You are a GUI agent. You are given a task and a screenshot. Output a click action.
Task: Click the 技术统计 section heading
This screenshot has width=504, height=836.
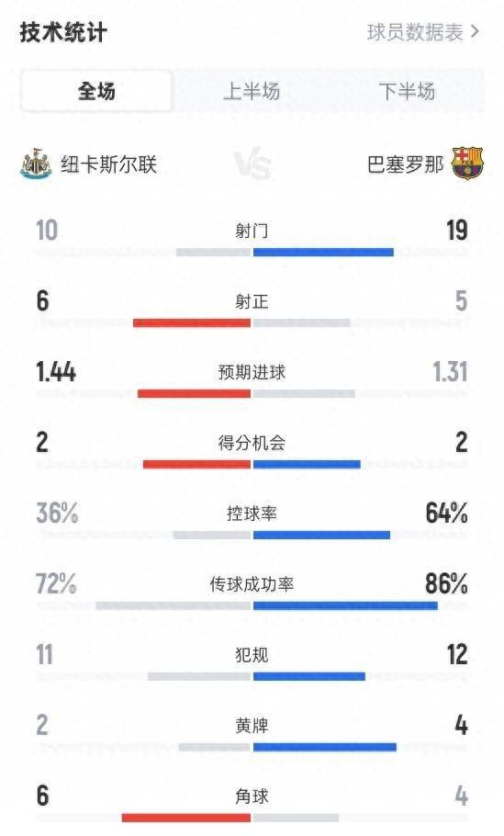click(x=63, y=32)
